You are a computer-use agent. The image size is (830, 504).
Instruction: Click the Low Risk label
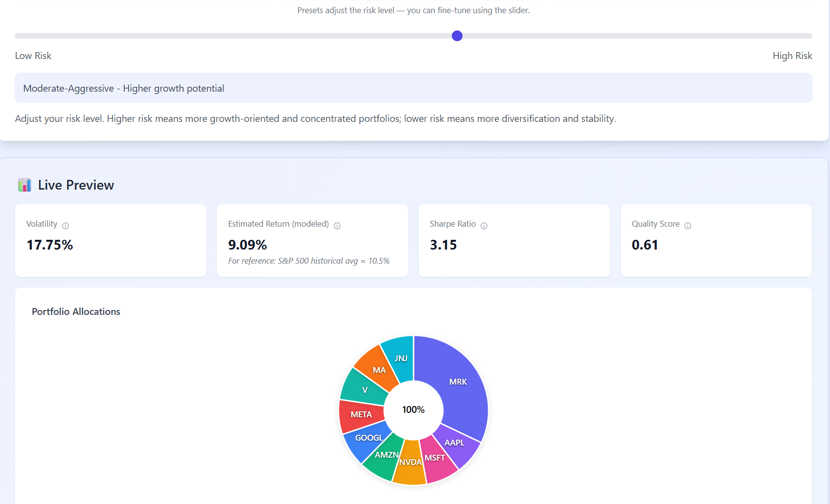point(33,56)
